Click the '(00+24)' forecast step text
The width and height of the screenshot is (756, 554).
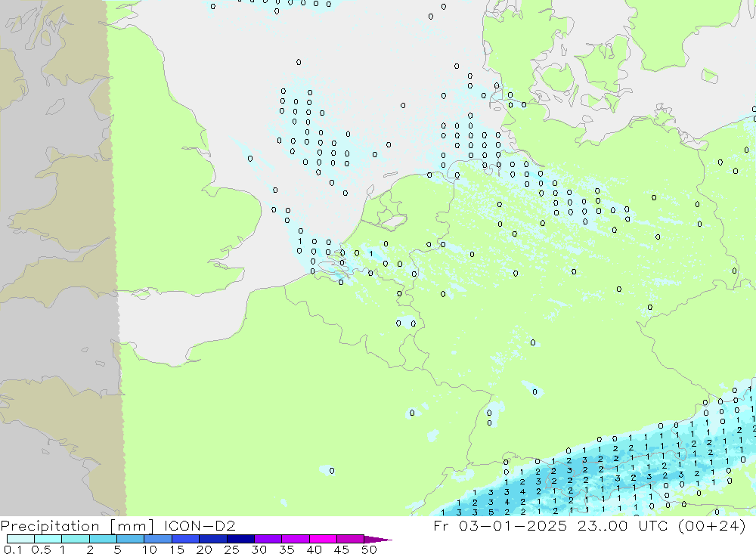pos(711,525)
